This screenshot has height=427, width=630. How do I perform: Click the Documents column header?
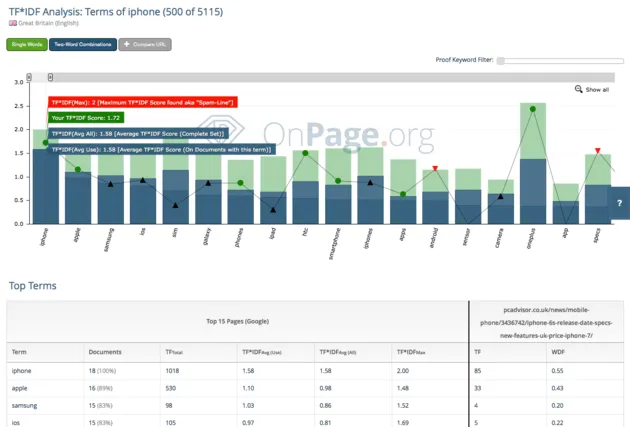105,352
